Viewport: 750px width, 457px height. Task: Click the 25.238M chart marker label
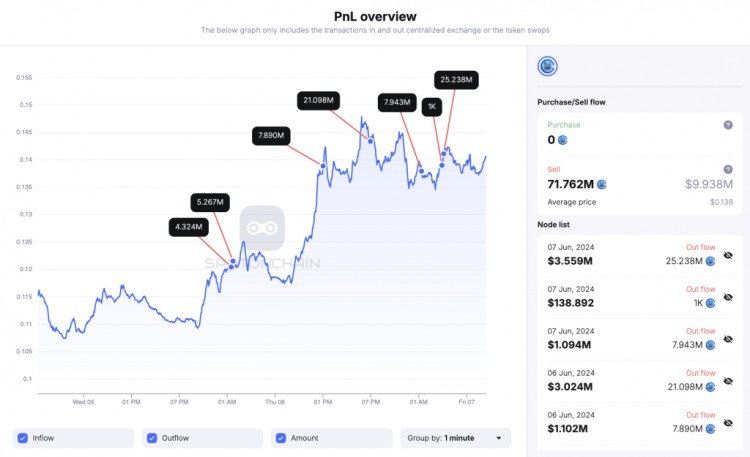456,79
